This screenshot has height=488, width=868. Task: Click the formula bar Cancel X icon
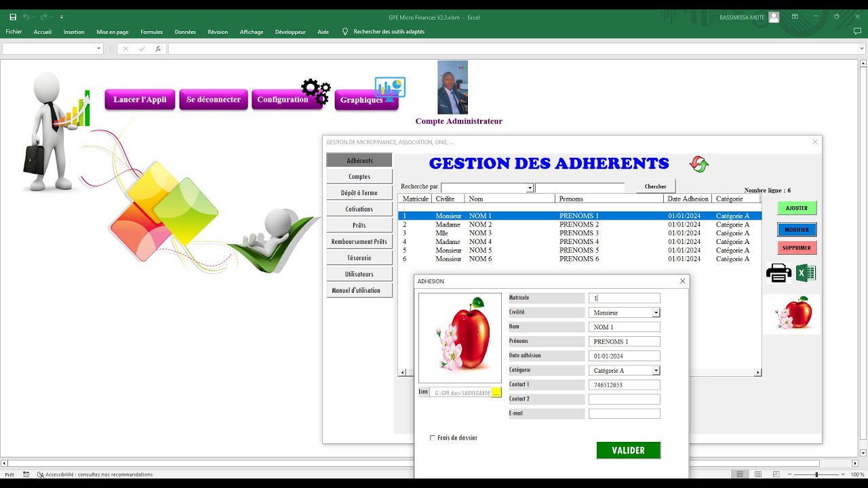point(125,49)
